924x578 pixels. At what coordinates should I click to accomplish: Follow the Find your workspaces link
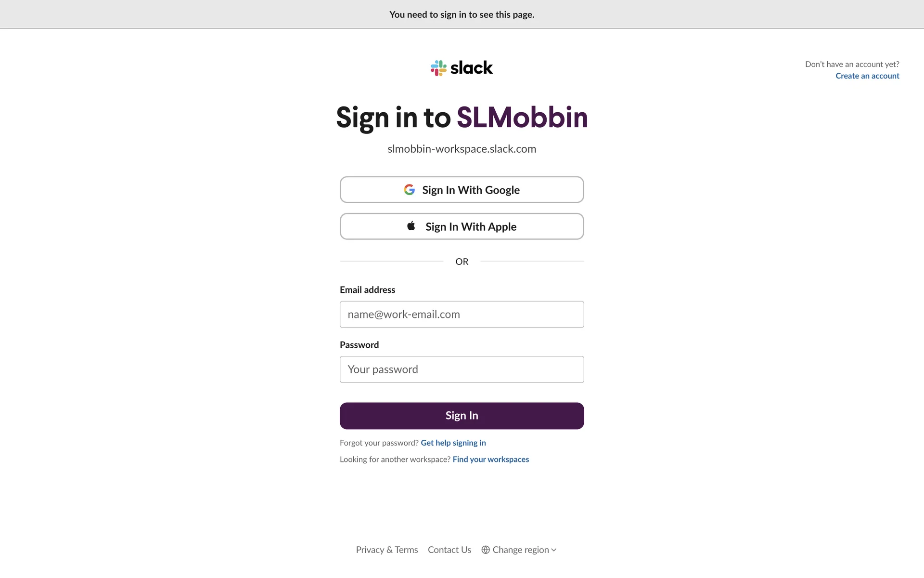pyautogui.click(x=490, y=460)
